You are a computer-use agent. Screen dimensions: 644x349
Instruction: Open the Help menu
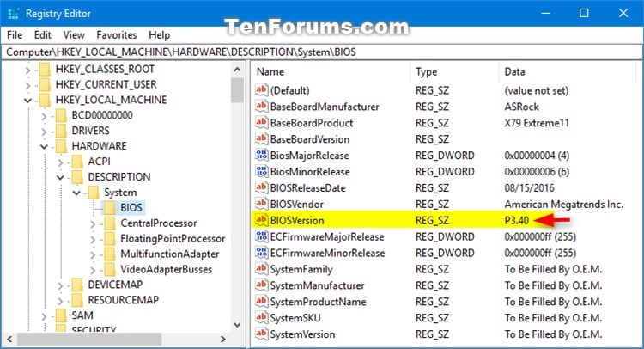coord(160,35)
